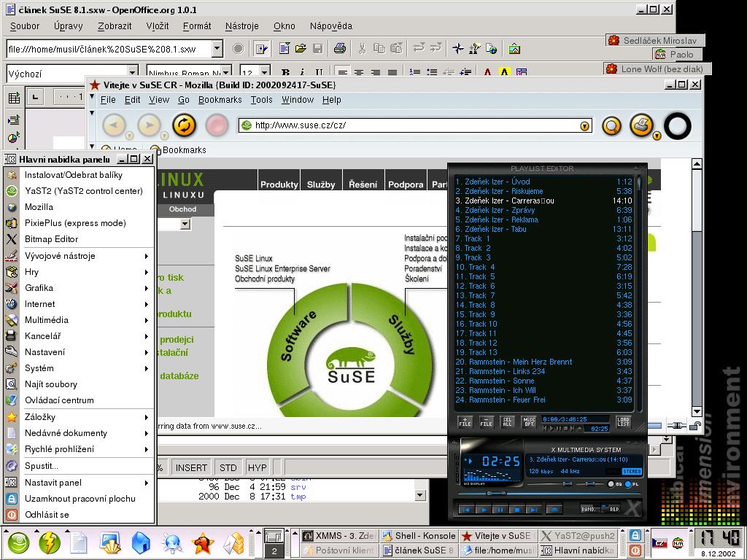Click the OpenOffice Print toolbar icon
The image size is (747, 560).
tap(339, 49)
